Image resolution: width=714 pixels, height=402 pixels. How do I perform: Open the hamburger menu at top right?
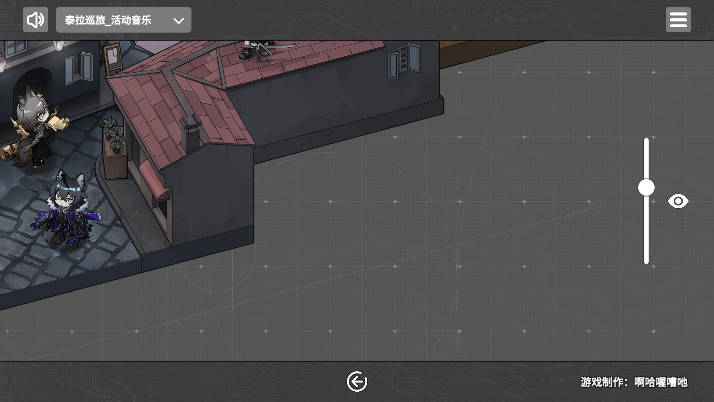(678, 20)
